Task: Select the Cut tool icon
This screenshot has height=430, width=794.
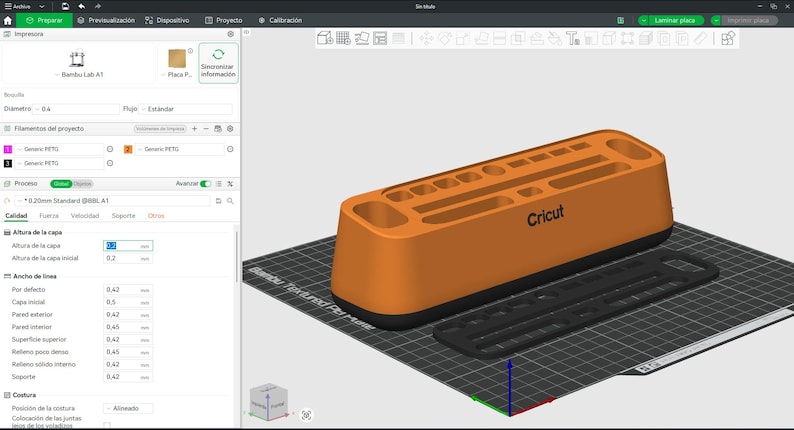Action: pos(499,38)
